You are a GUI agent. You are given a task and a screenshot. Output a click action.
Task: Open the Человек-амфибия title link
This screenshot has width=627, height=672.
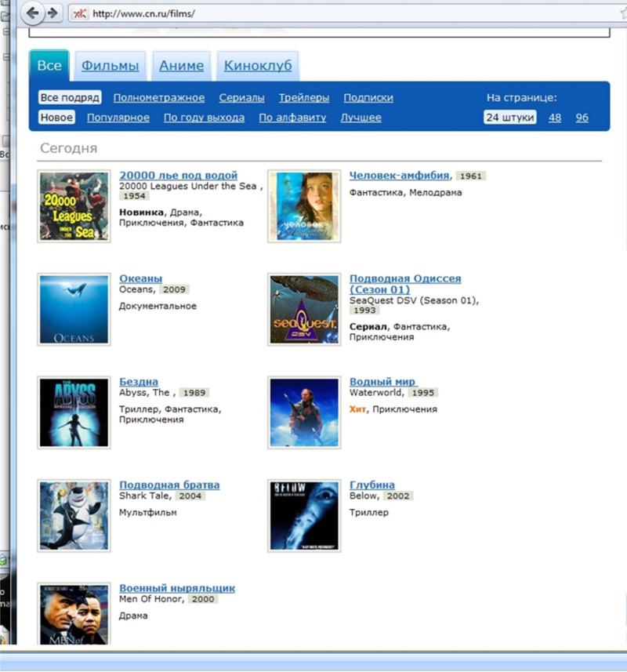coord(399,176)
